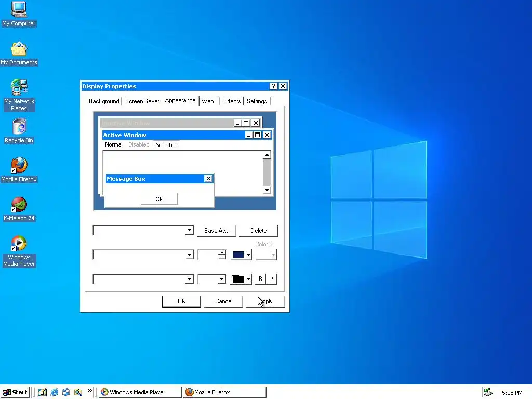
Task: Open the Background tab
Action: point(104,101)
